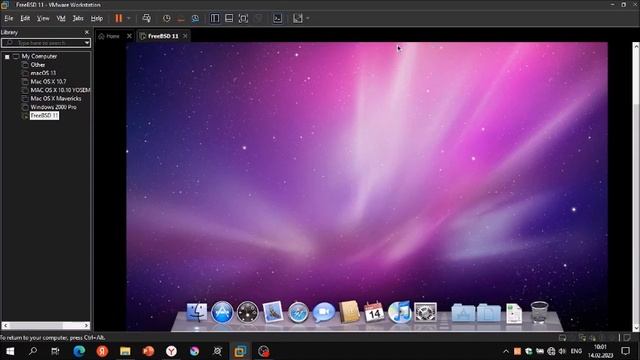
Task: Click the ENG language indicator
Action: click(576, 351)
